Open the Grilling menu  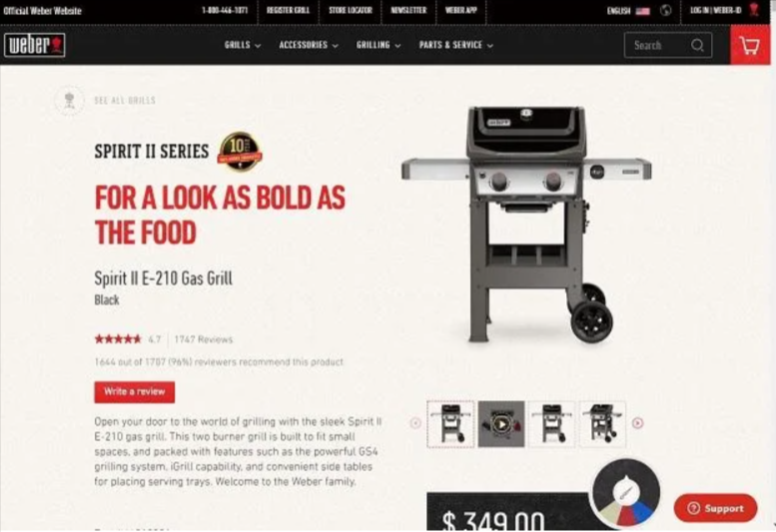(379, 45)
